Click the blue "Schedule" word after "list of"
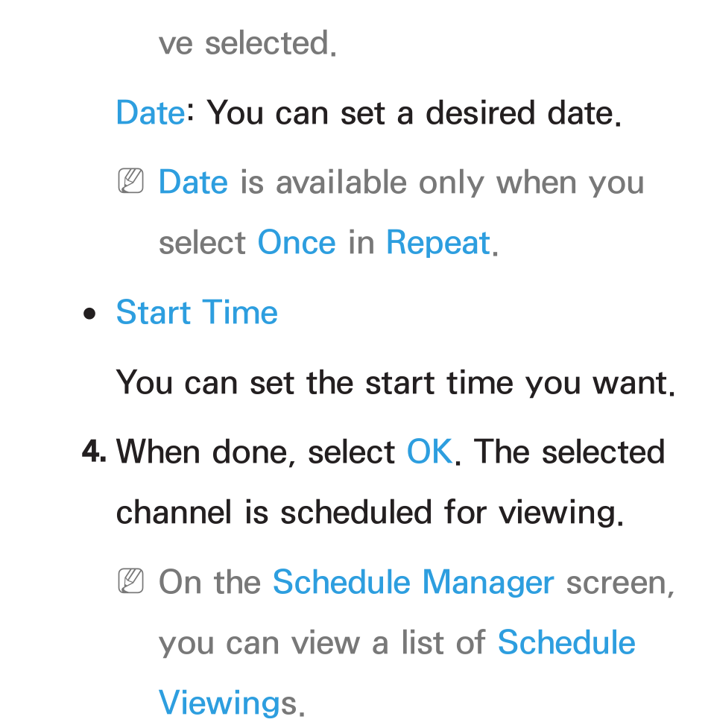The height and width of the screenshot is (728, 711). [x=566, y=642]
